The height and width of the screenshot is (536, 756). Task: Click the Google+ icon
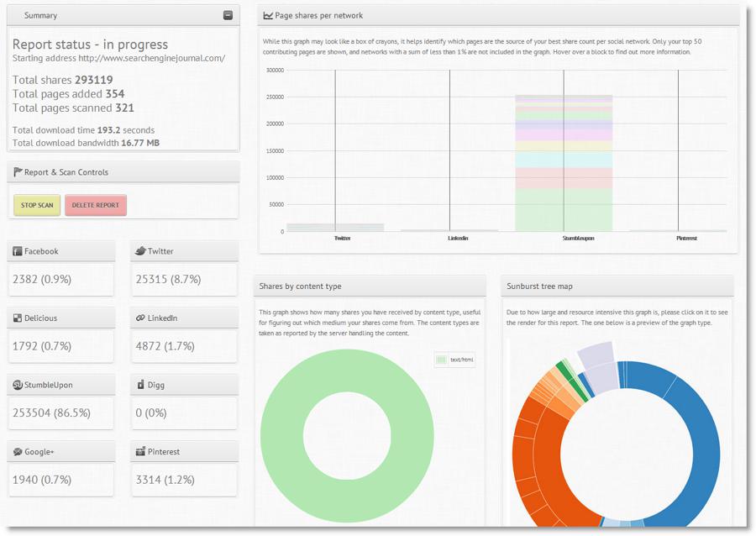18,452
